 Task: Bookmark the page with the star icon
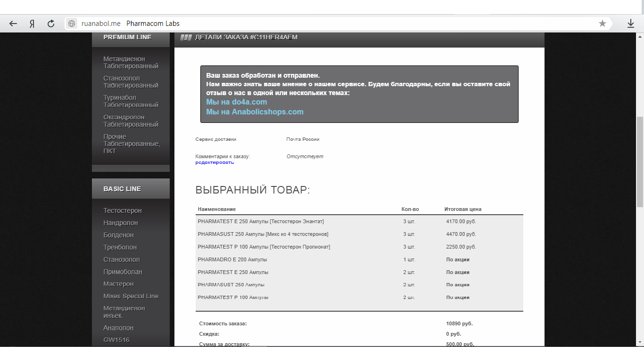click(x=602, y=24)
